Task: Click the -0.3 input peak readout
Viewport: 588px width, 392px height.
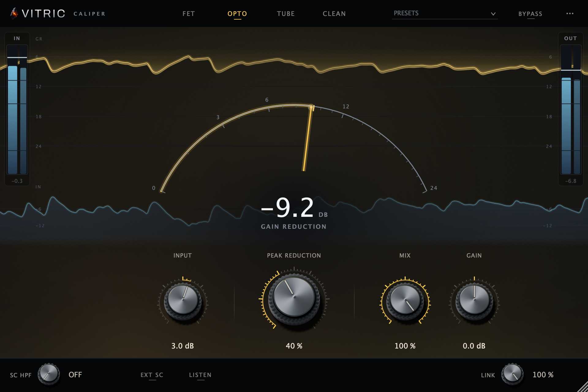Action: tap(17, 181)
